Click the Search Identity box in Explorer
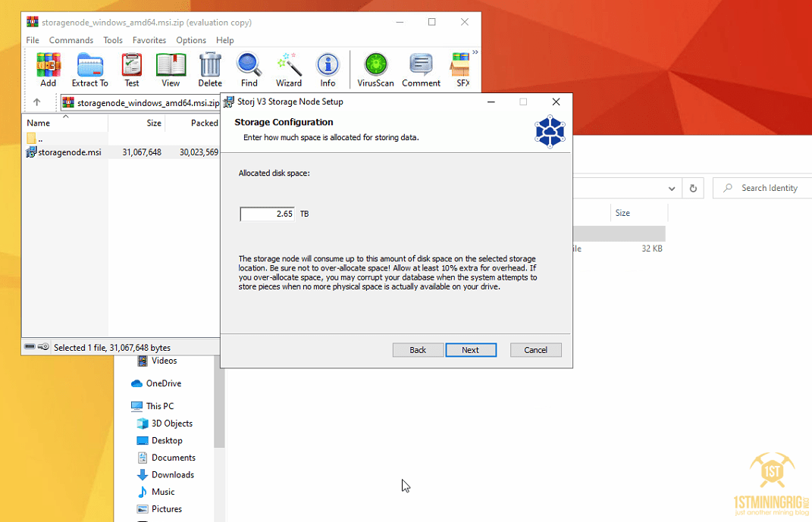812x522 pixels. pyautogui.click(x=762, y=189)
